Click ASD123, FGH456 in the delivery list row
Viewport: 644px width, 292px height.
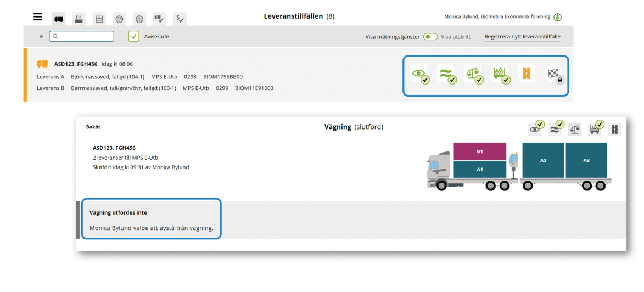[x=76, y=64]
